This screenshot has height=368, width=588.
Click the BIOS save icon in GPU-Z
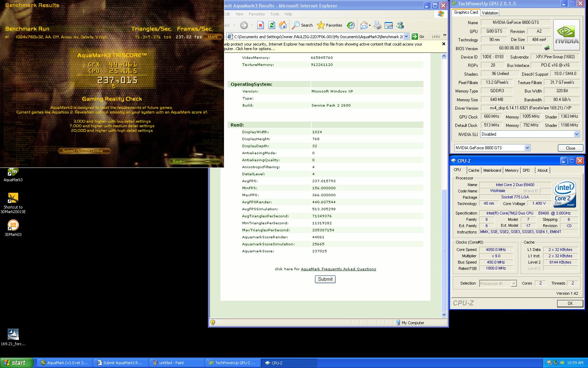[547, 48]
